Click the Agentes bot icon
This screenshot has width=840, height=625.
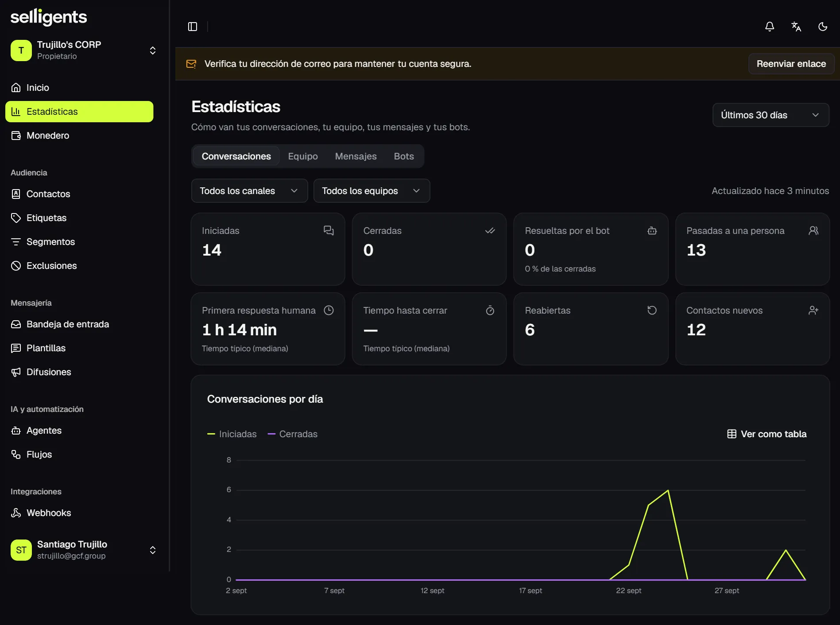pos(16,431)
